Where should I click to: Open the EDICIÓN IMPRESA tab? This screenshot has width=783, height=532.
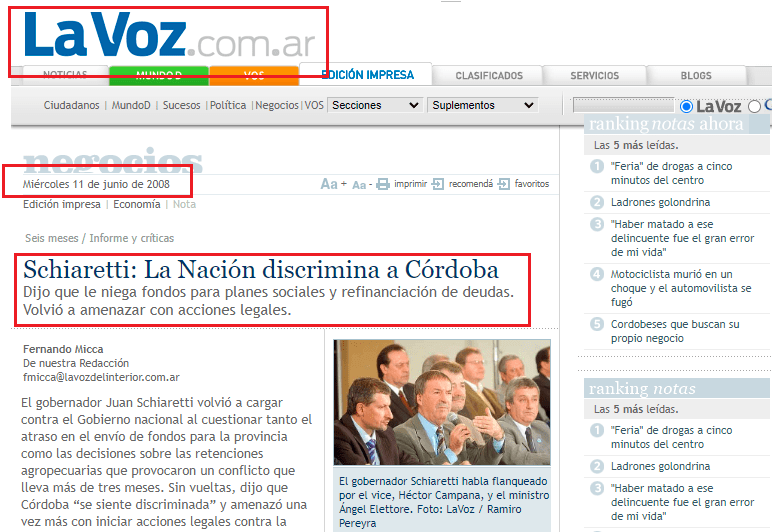point(367,75)
